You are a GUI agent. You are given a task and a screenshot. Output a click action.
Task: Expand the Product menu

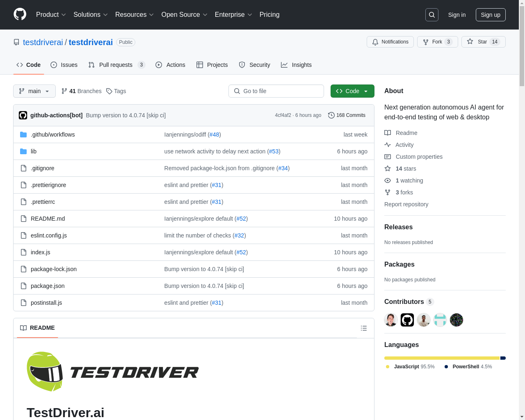pyautogui.click(x=51, y=15)
